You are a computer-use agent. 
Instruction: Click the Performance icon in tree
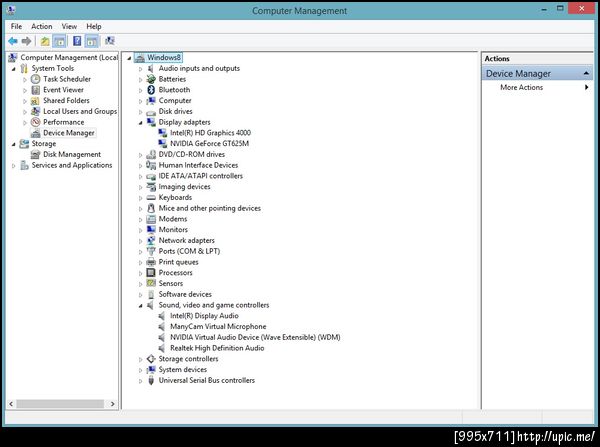click(36, 122)
